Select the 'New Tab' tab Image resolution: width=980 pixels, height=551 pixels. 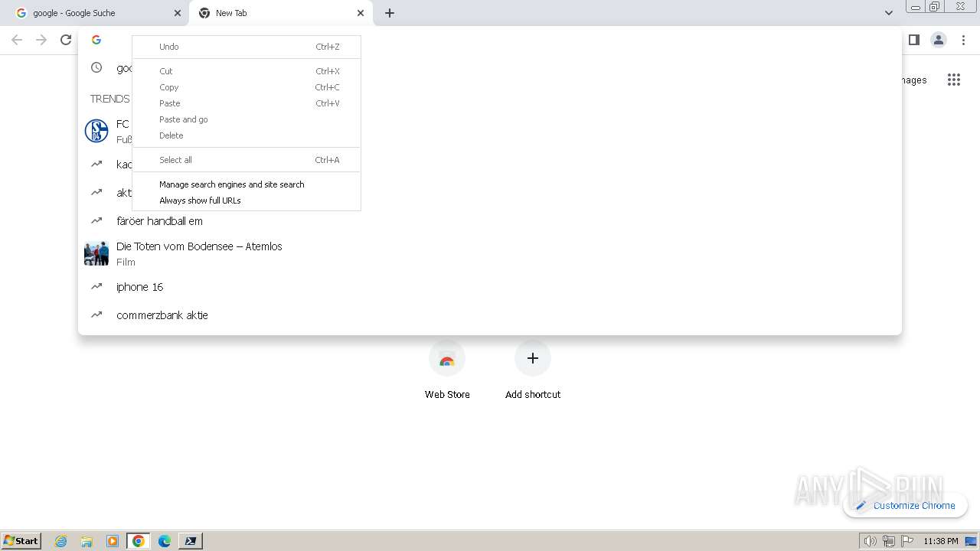(280, 13)
